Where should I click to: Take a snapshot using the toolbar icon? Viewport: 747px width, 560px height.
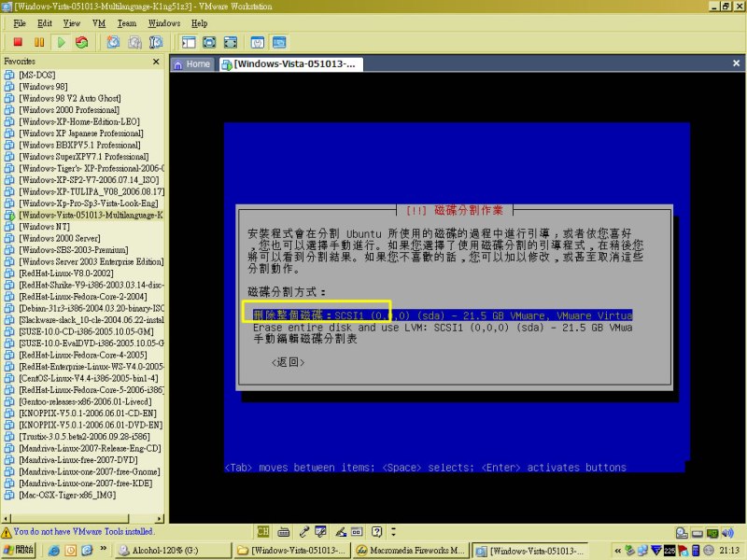(x=113, y=42)
